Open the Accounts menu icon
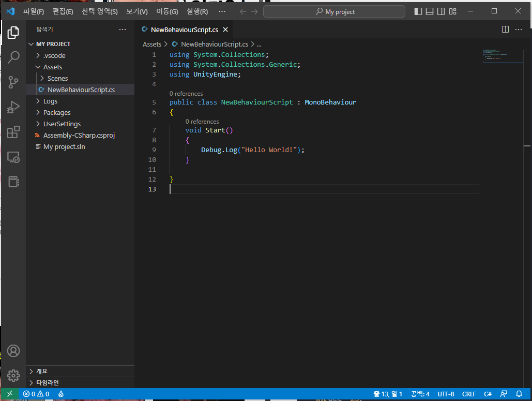This screenshot has height=401, width=532. point(13,351)
